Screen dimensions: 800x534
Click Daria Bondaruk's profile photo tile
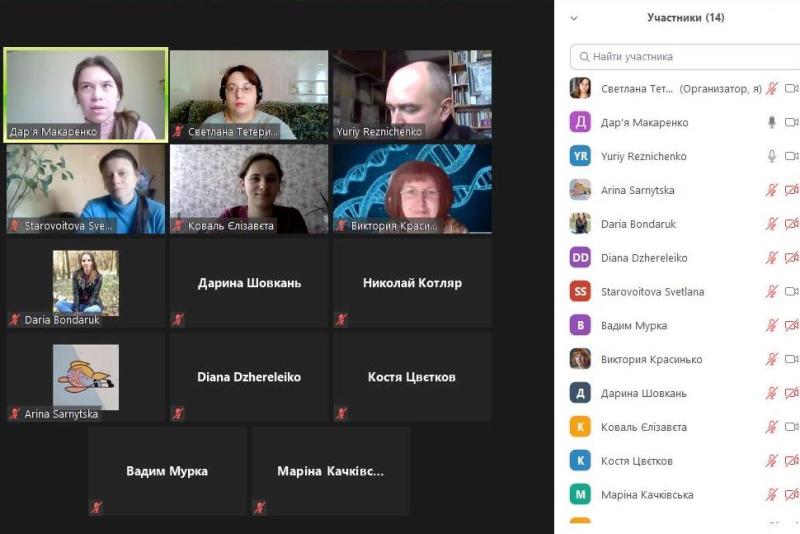click(86, 283)
